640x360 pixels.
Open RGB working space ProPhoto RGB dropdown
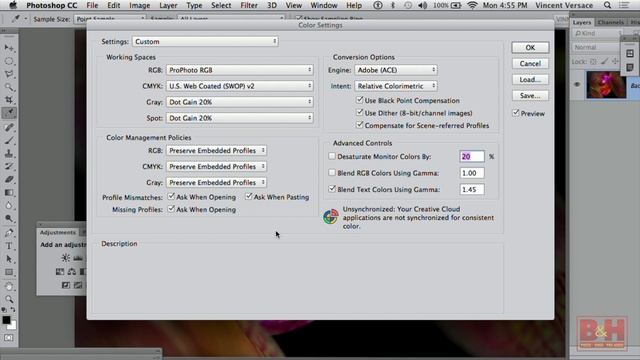(240, 70)
